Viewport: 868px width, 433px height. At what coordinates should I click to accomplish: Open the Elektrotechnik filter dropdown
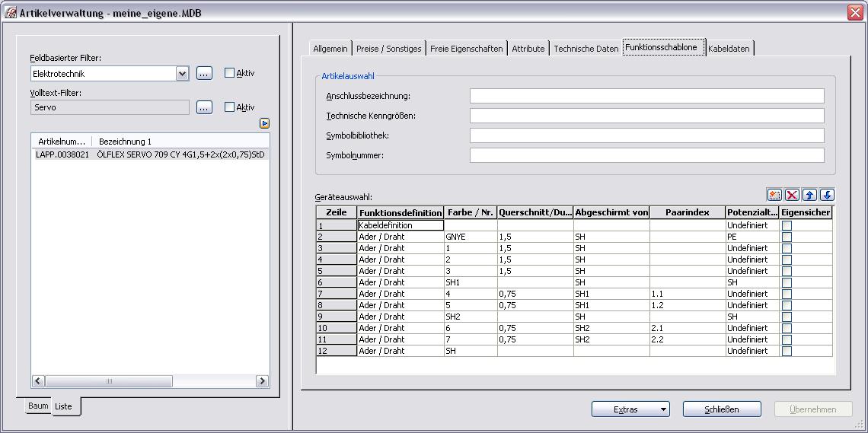182,74
